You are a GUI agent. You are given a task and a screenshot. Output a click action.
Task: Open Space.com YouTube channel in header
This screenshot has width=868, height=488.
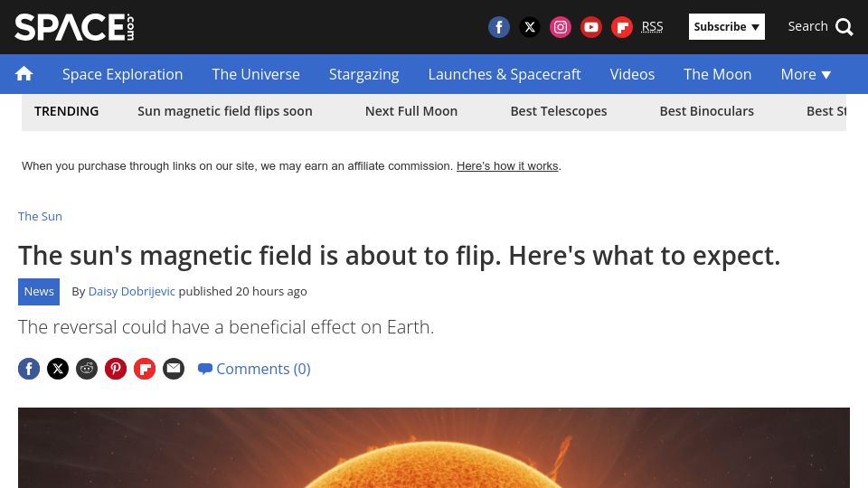591,26
